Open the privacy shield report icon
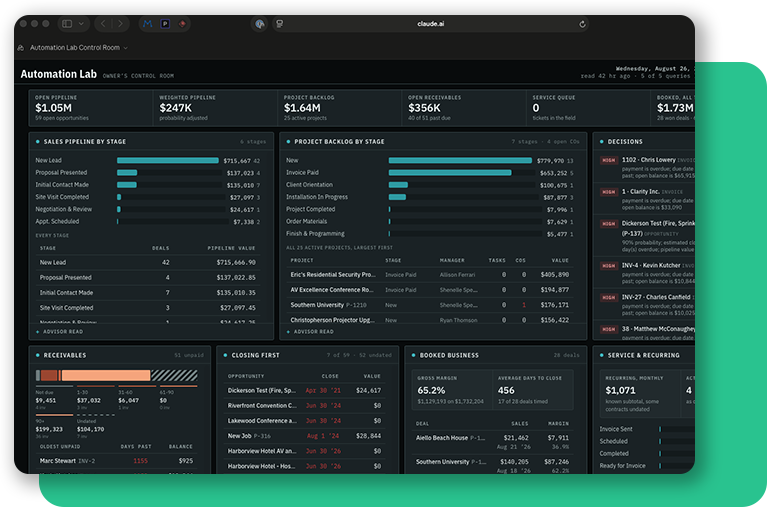 pos(259,23)
